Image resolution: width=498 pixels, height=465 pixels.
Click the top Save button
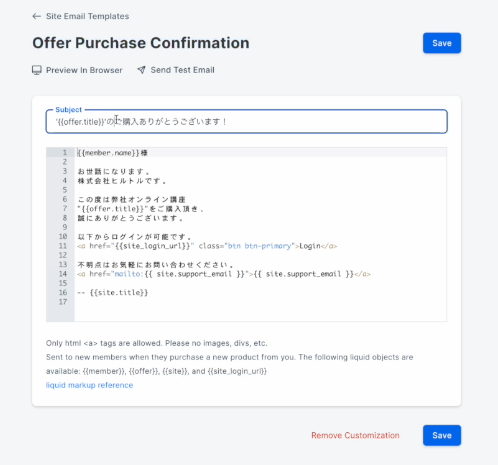tap(442, 43)
